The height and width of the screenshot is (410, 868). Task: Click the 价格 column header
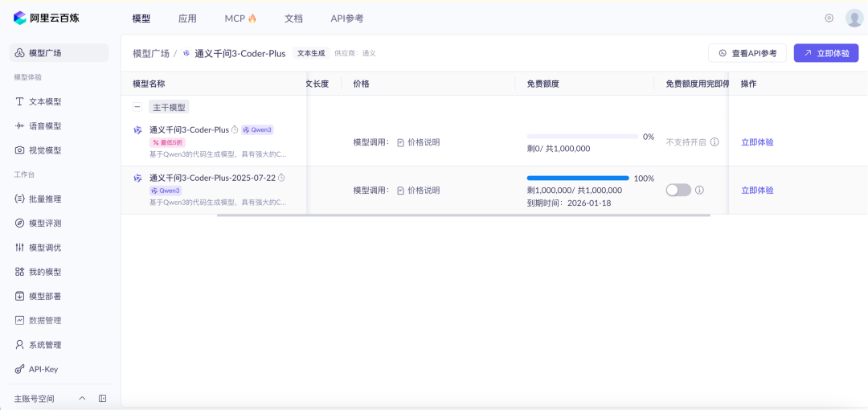(361, 84)
